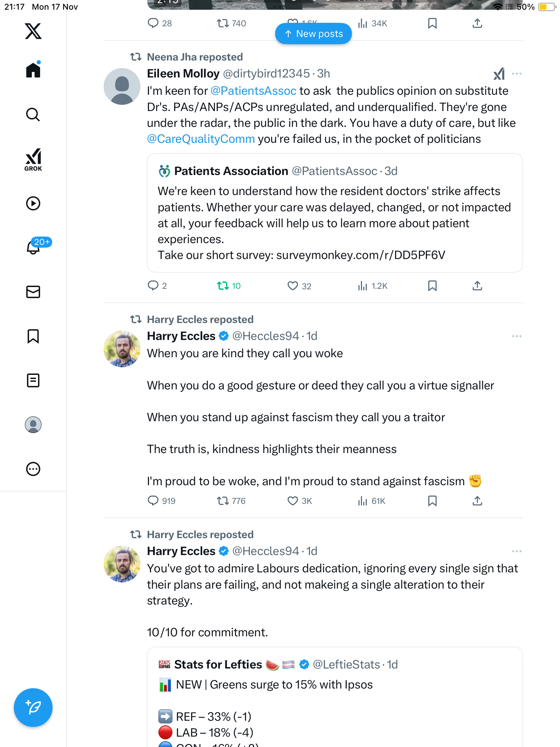560x747 pixels.
Task: Click the Grok icon on Eileen Molloy's post
Action: [499, 74]
